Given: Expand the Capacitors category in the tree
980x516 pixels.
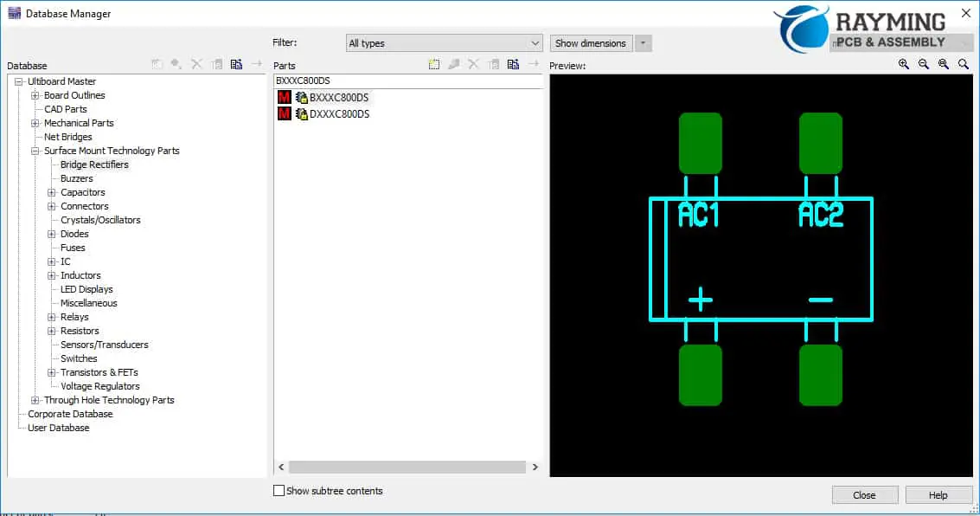Looking at the screenshot, I should coord(51,192).
